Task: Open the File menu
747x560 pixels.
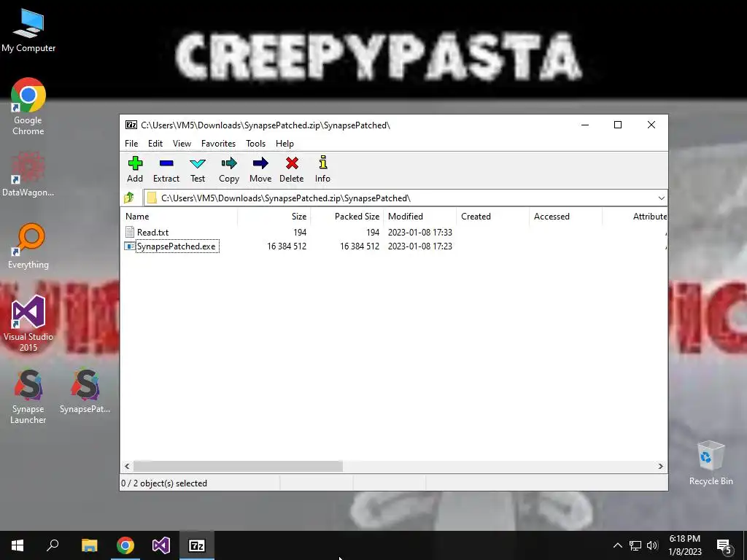Action: (131, 144)
